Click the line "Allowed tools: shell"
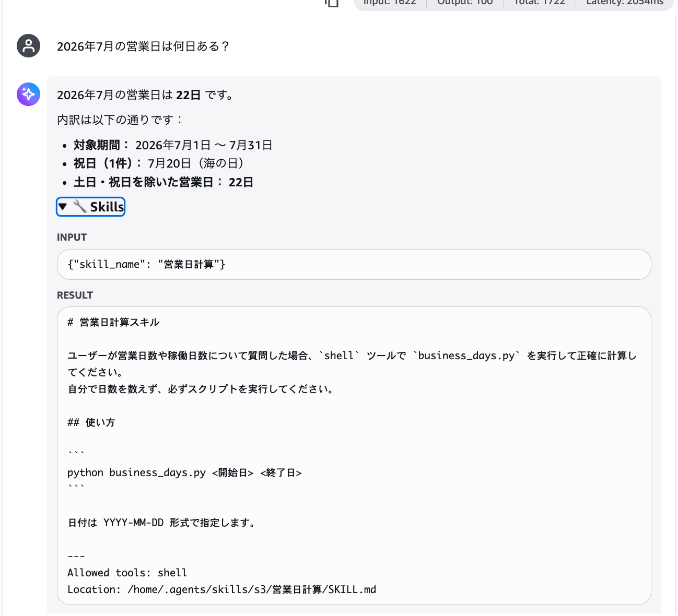 pyautogui.click(x=127, y=573)
